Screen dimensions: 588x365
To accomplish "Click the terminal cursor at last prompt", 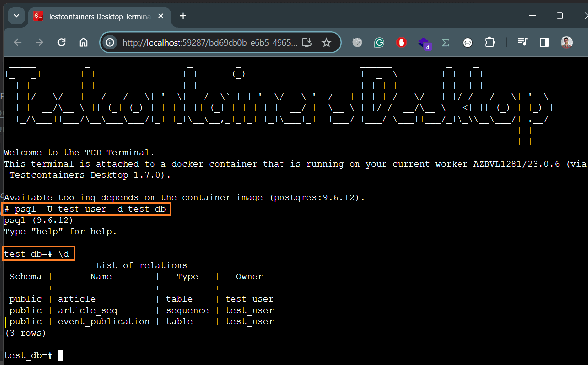I will [61, 355].
